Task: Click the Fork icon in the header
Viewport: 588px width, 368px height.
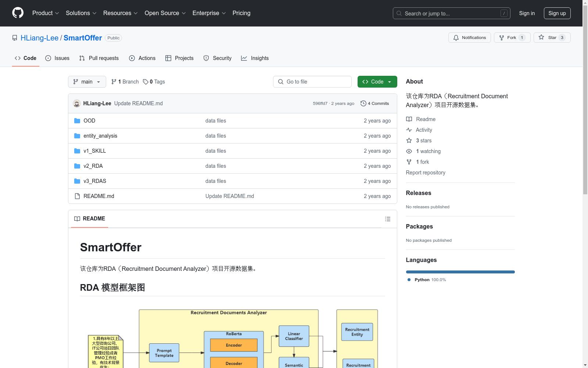Action: coord(502,38)
